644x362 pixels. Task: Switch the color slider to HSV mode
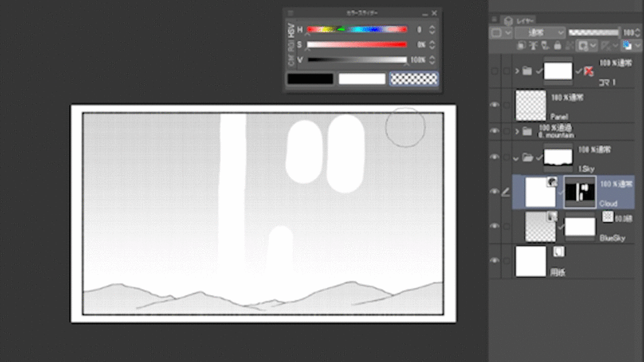click(291, 30)
